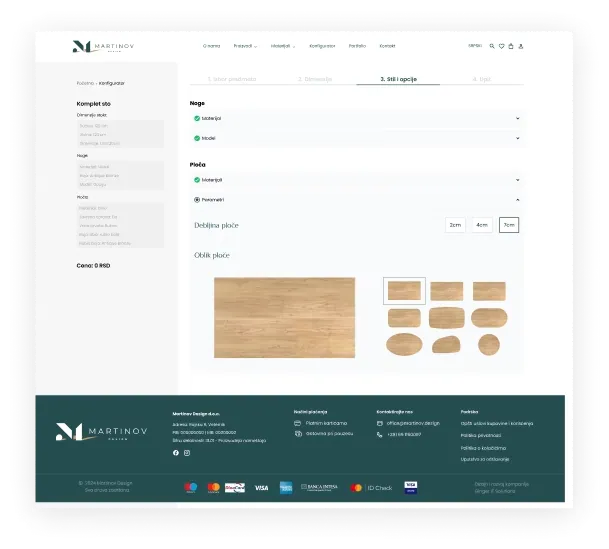Image resolution: width=609 pixels, height=549 pixels.
Task: Go to step 2 Dimenzije
Action: tap(315, 79)
